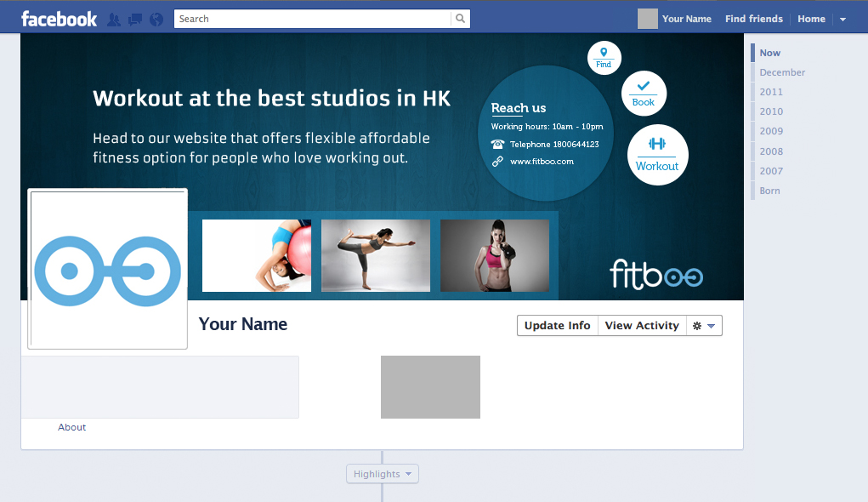This screenshot has width=868, height=502.
Task: Click the profile picture fitboo emblem
Action: tap(107, 269)
